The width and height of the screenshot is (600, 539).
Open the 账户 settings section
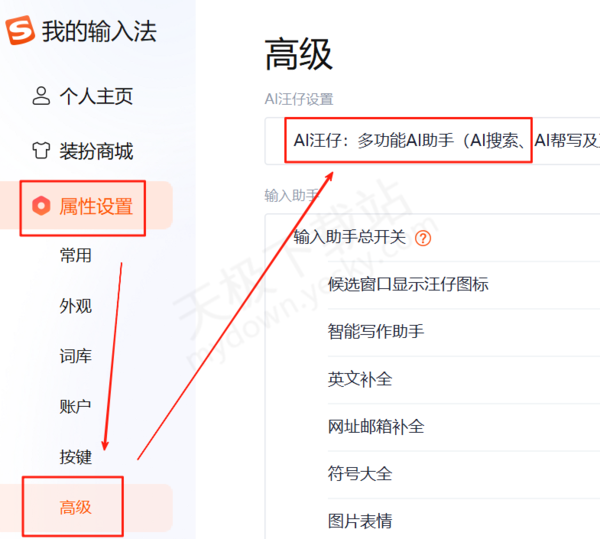pyautogui.click(x=75, y=406)
